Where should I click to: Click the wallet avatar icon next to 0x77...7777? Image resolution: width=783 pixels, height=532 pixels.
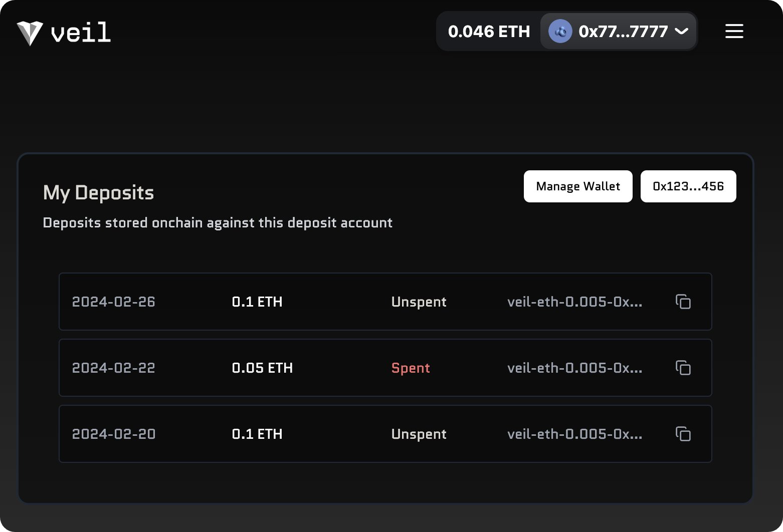[x=559, y=31]
